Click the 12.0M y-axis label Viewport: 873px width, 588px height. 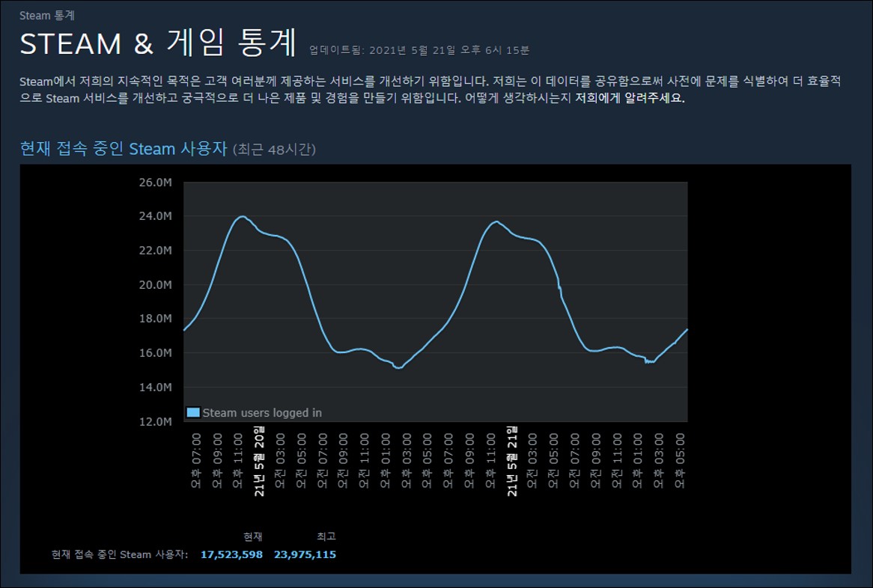point(155,422)
